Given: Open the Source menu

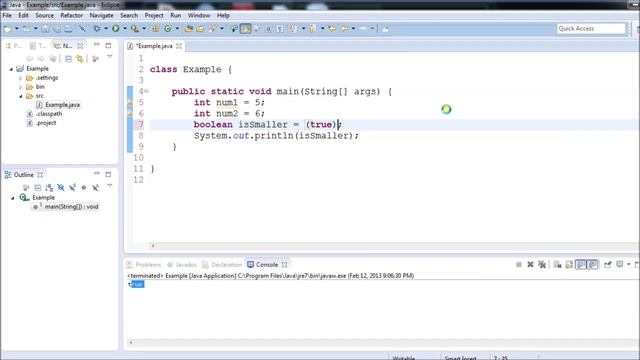Looking at the screenshot, I should [x=44, y=15].
